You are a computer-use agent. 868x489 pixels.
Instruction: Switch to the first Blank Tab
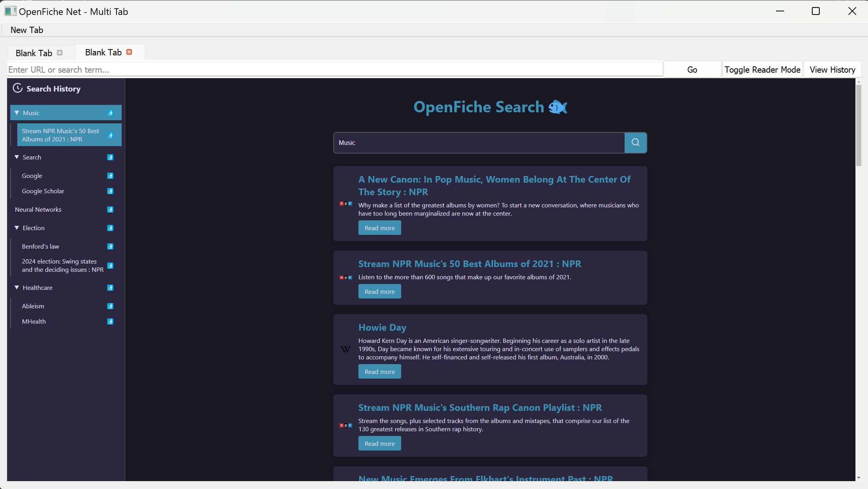[34, 53]
